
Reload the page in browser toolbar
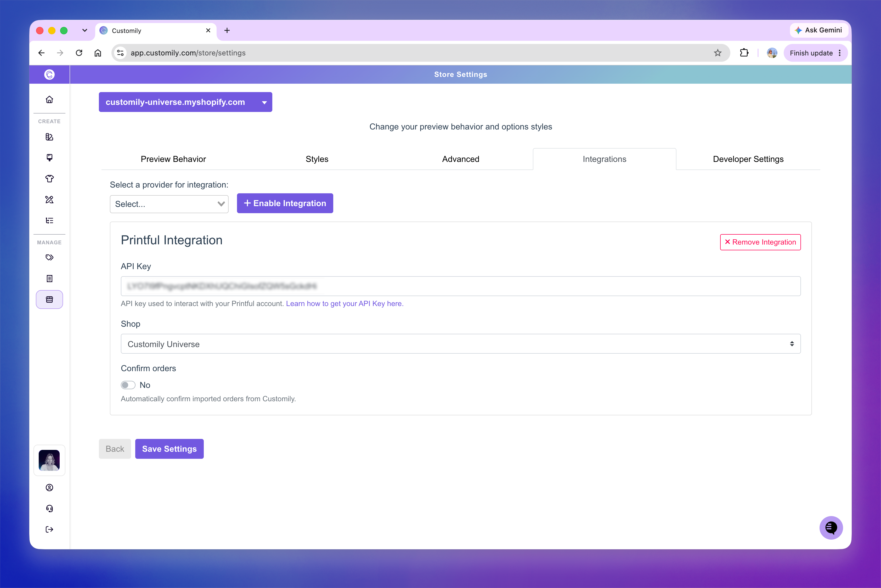pos(79,53)
